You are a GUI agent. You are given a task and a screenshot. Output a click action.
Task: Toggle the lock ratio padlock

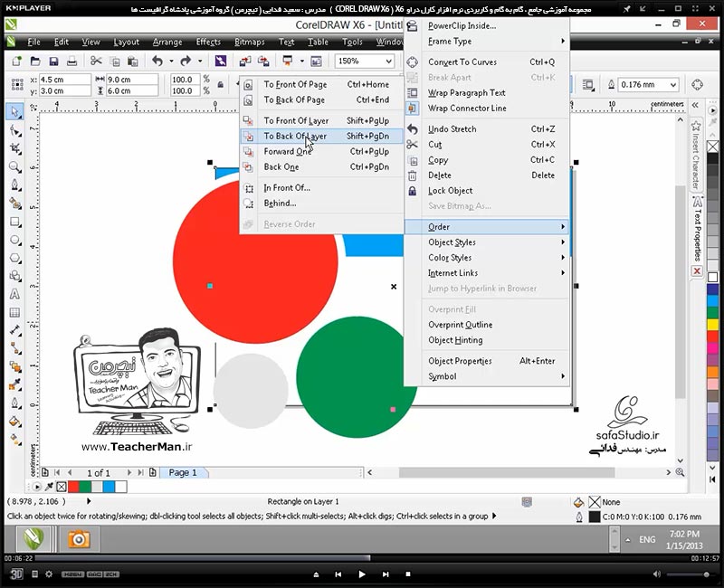click(x=220, y=85)
